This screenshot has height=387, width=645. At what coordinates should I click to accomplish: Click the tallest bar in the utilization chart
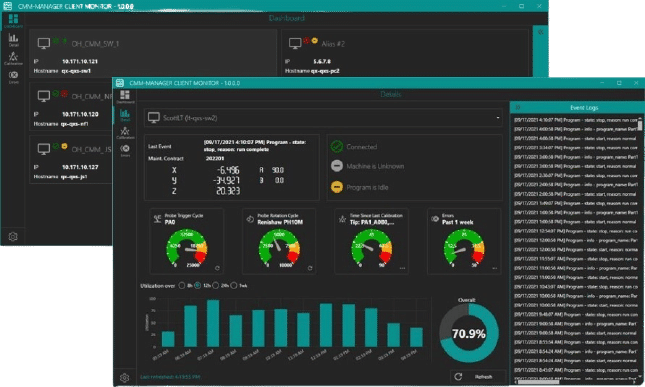tap(213, 323)
